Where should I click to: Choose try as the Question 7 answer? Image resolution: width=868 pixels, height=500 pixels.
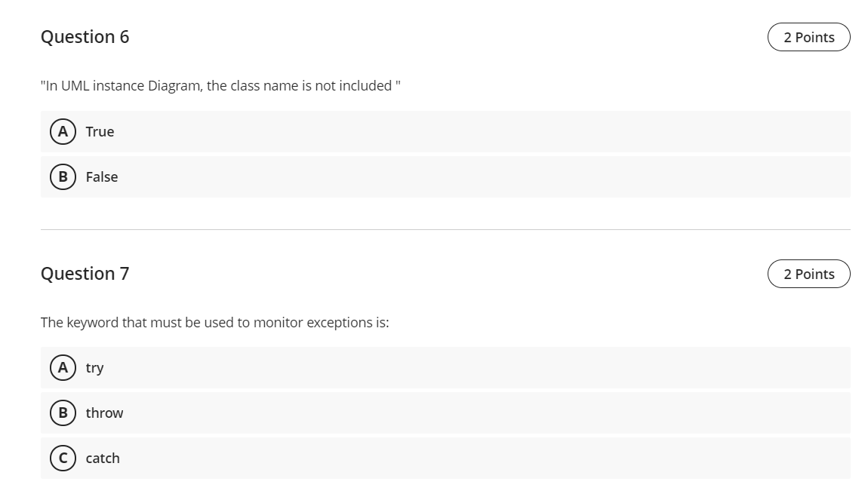point(94,368)
